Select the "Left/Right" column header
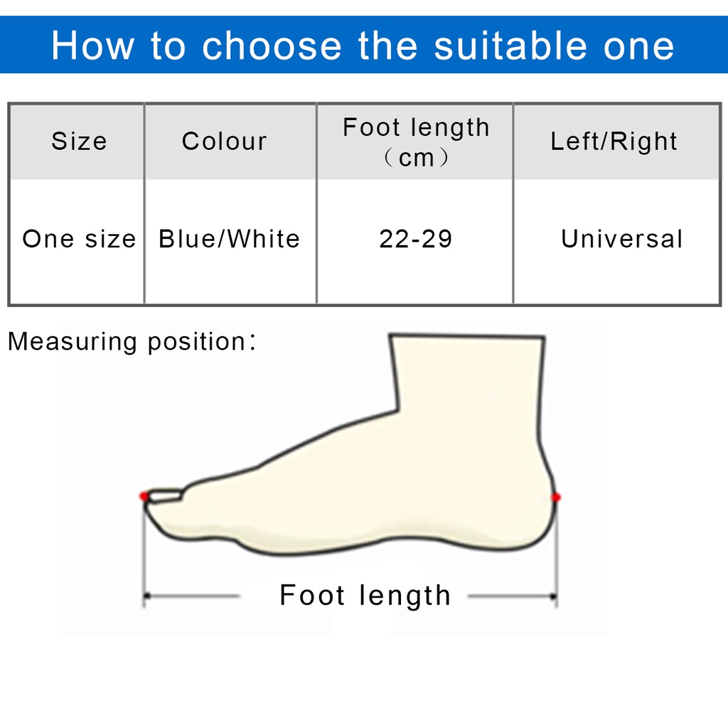The width and height of the screenshot is (728, 728). [x=614, y=141]
